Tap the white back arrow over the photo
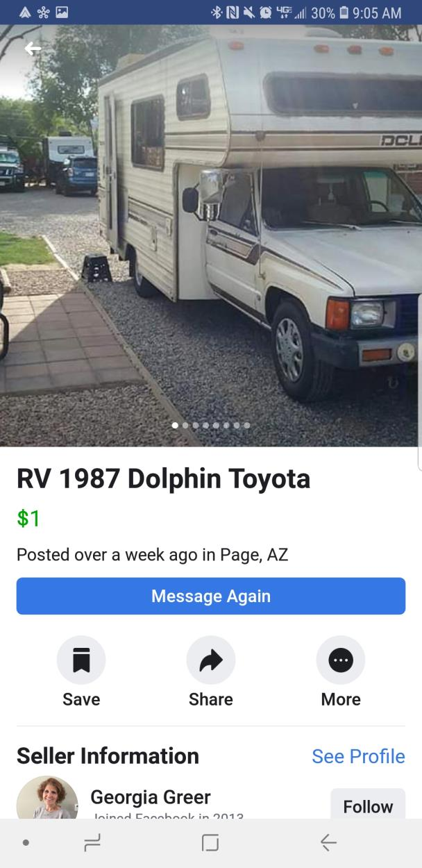 point(33,48)
